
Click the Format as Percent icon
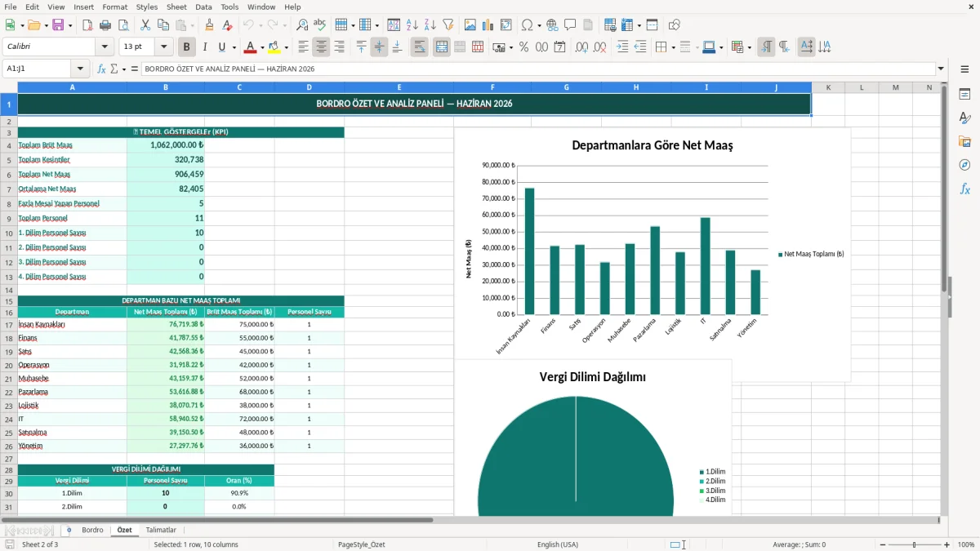[523, 47]
